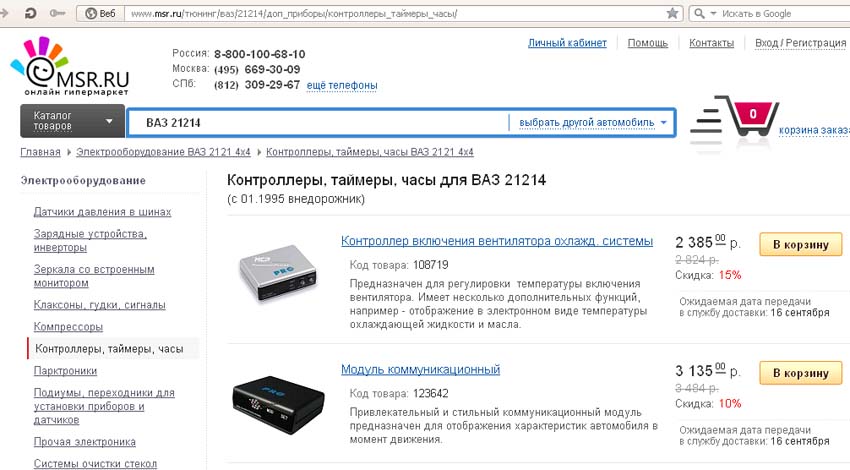Bookmark the page with the star icon
This screenshot has height=470, width=850.
(x=672, y=14)
